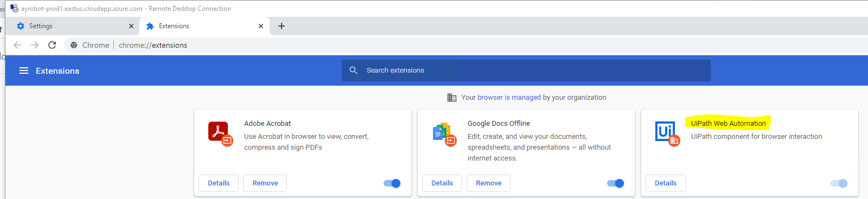Go back with the browser back arrow
Viewport: 868px width, 199px height.
[17, 45]
